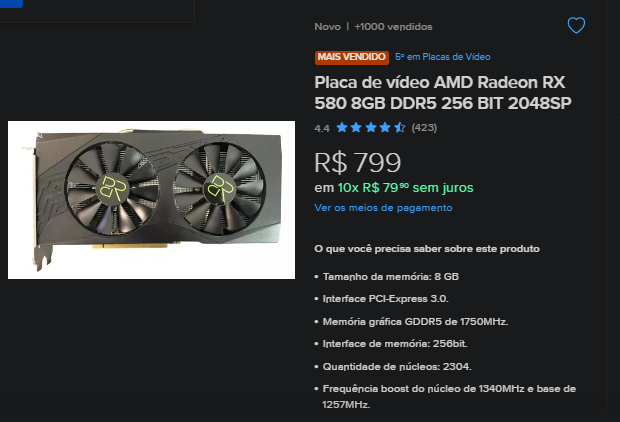Click the middle third rating star

tap(371, 127)
